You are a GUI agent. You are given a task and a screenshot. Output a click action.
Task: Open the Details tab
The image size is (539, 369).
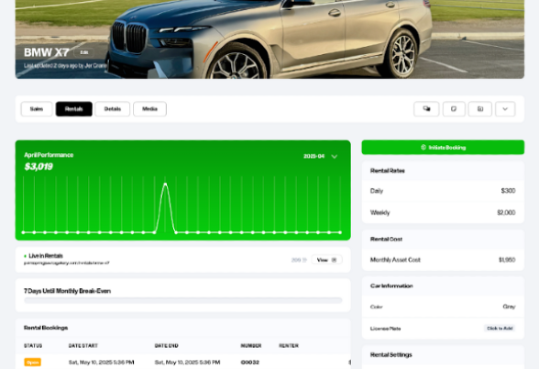point(112,109)
